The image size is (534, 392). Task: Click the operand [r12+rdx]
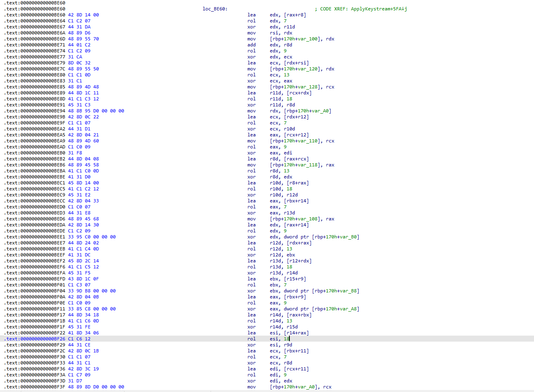(299, 261)
